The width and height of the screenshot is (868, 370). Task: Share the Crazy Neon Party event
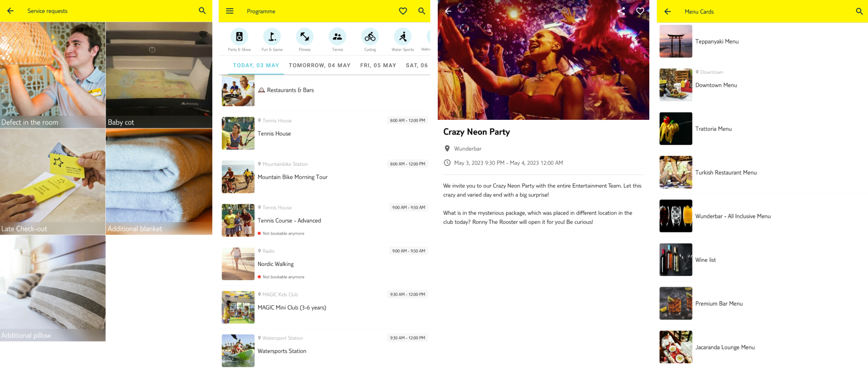(621, 11)
